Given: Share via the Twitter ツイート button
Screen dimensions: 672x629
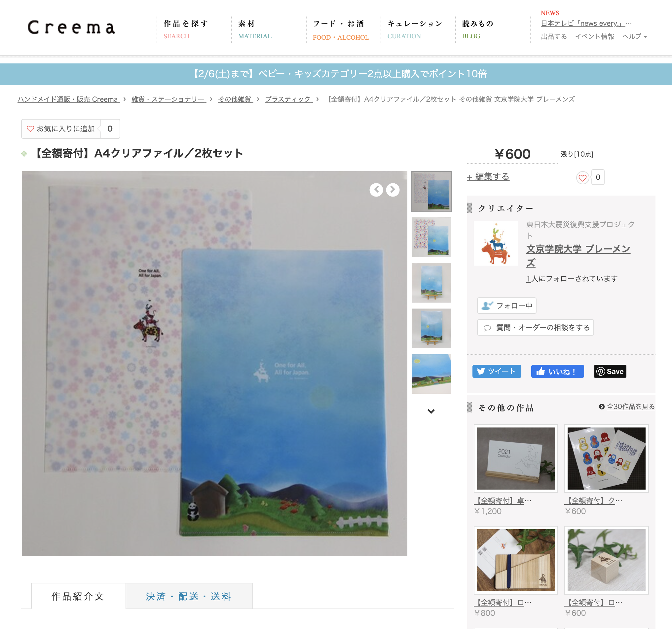Looking at the screenshot, I should pos(497,371).
